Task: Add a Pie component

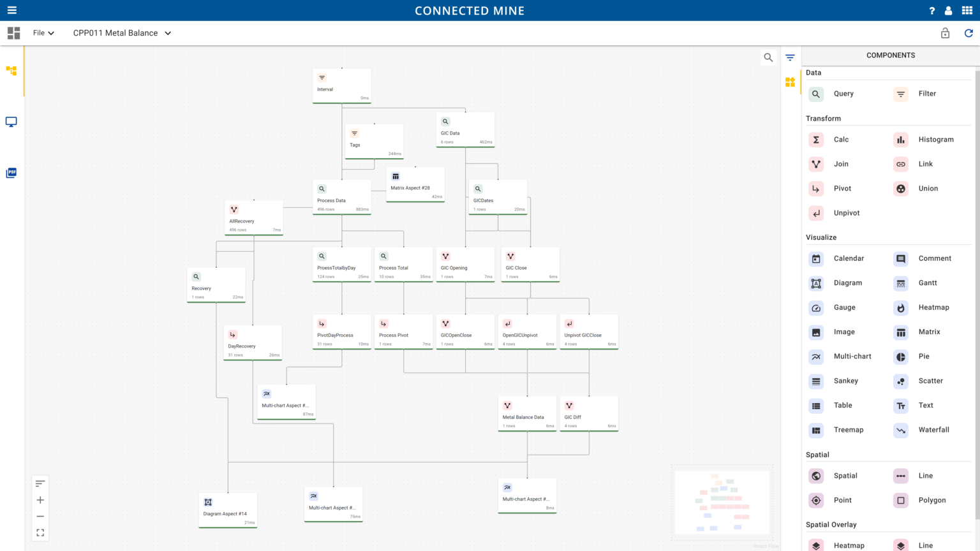Action: [x=924, y=356]
